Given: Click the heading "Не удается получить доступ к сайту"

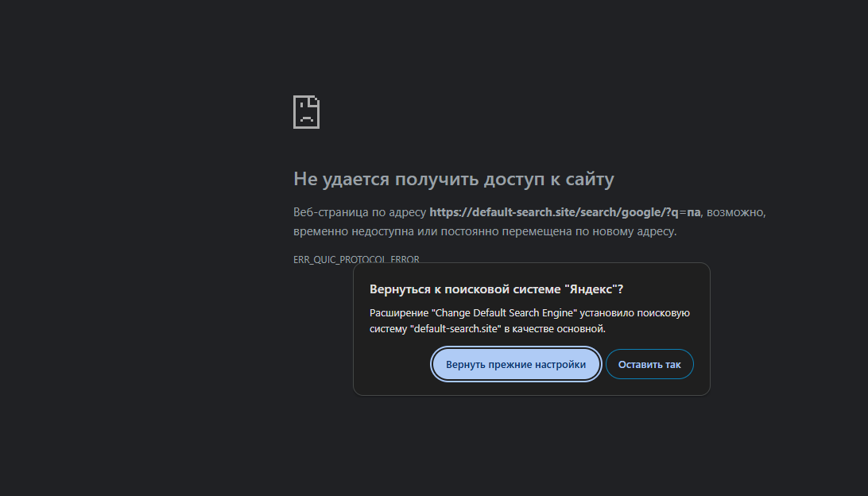Looking at the screenshot, I should click(453, 180).
